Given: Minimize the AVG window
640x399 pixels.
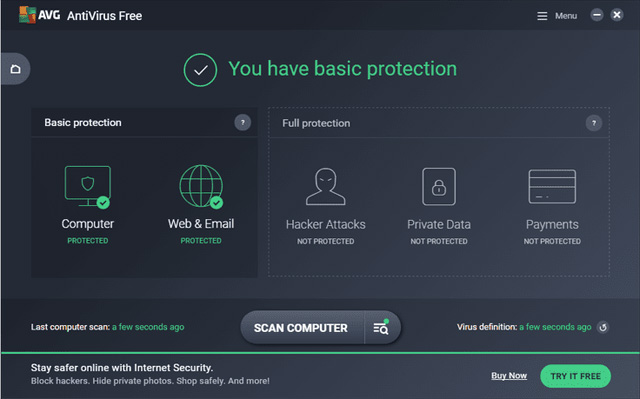Looking at the screenshot, I should pyautogui.click(x=597, y=15).
